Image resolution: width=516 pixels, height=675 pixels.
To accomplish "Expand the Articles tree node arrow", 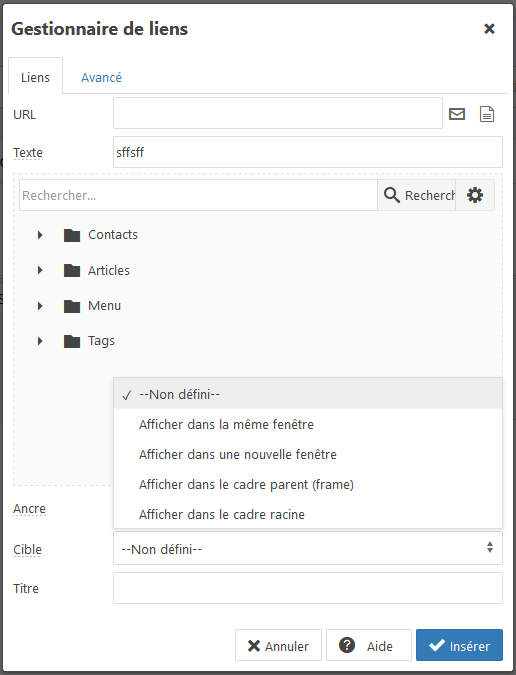I will coord(40,270).
